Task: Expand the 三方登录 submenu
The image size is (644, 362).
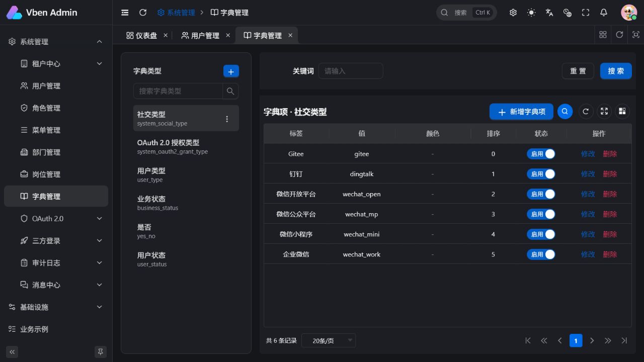Action: 56,241
